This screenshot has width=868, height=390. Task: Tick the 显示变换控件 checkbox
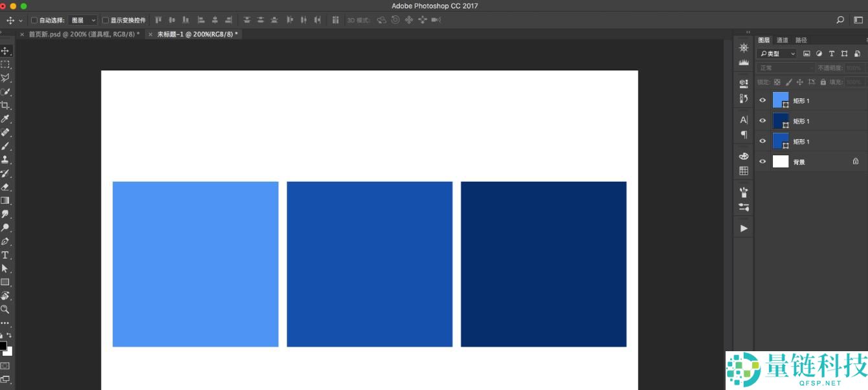click(x=106, y=20)
